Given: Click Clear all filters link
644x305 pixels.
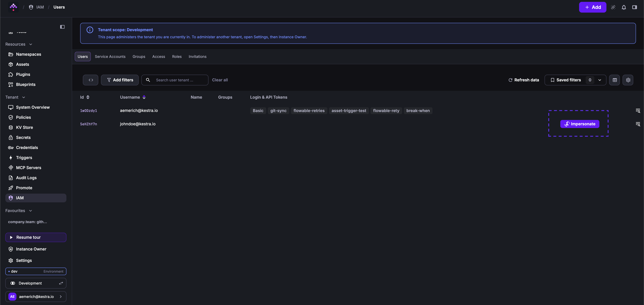Looking at the screenshot, I should click(220, 80).
